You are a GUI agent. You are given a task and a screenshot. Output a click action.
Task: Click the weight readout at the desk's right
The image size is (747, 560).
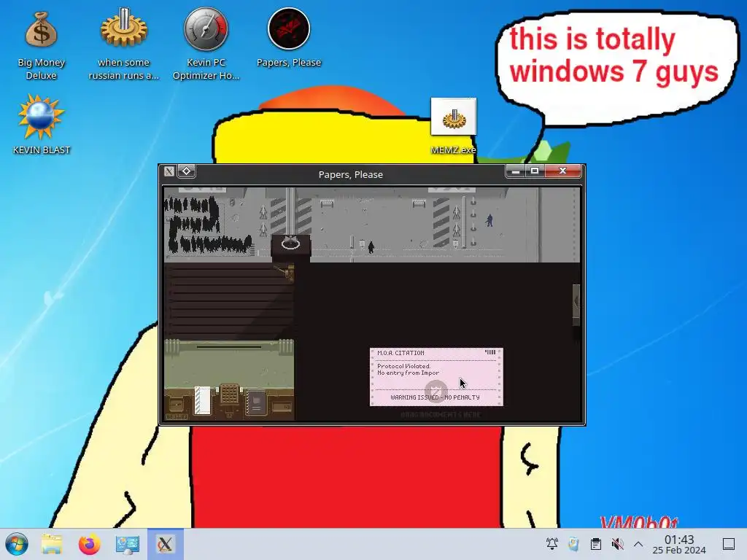click(x=282, y=407)
